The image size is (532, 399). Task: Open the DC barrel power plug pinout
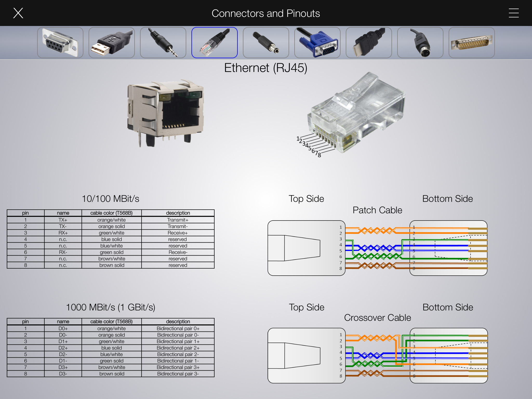point(266,43)
